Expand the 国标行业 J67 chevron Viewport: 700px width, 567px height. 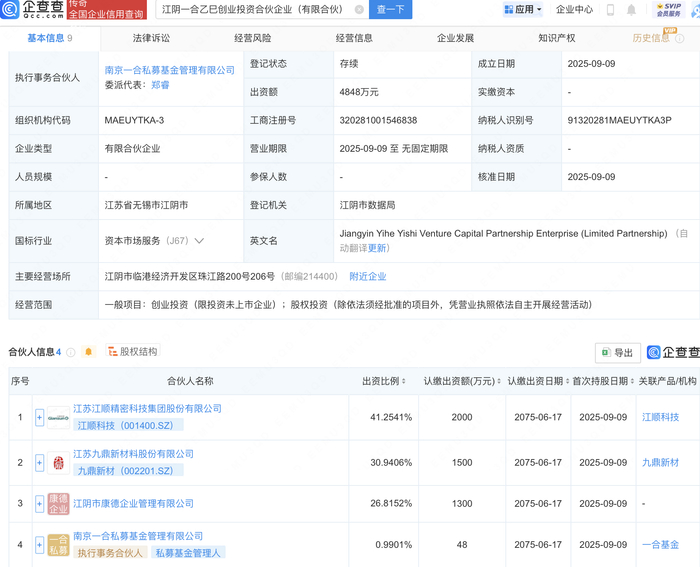[x=199, y=241]
